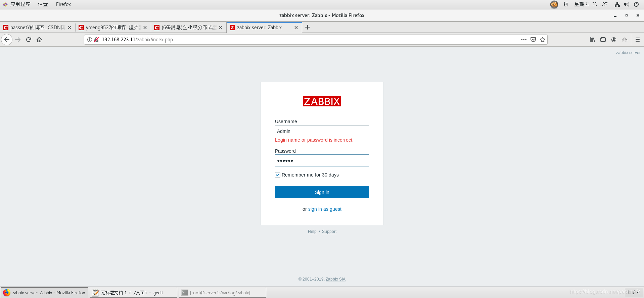Switch to ymeng9527的博客 tab
The width and height of the screenshot is (644, 298).
[113, 28]
